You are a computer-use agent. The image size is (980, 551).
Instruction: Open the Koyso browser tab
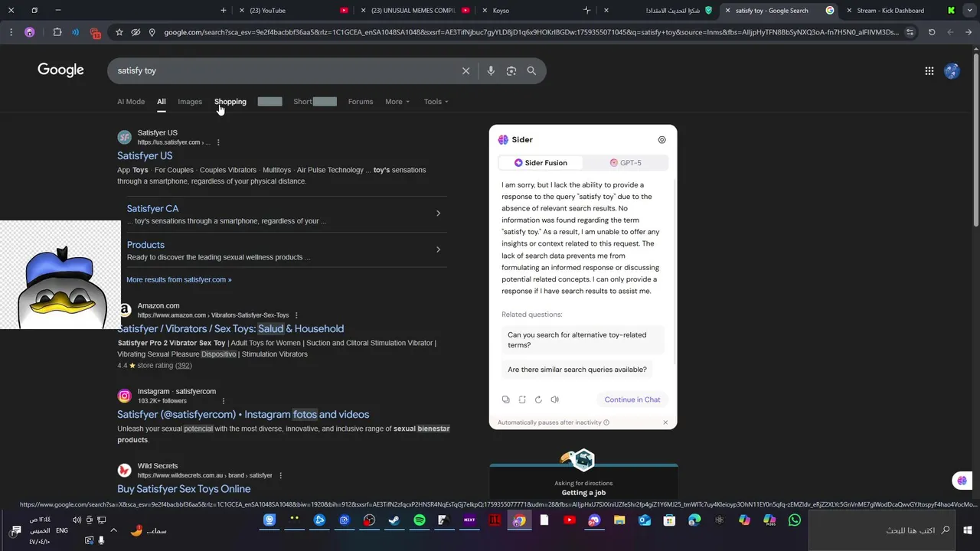(536, 11)
